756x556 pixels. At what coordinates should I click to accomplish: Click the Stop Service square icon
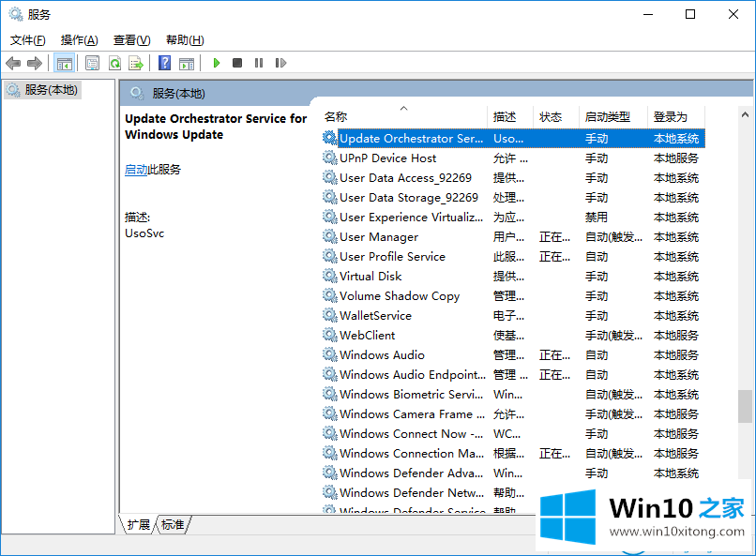[x=237, y=63]
